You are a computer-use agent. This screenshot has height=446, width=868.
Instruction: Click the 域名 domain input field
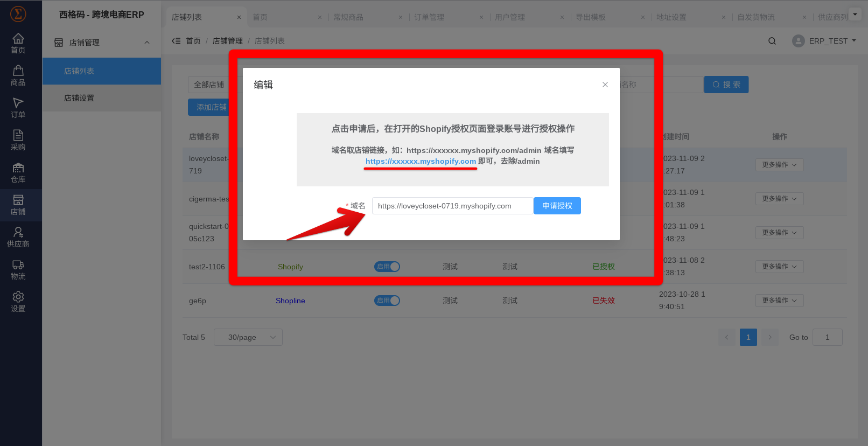pos(453,206)
